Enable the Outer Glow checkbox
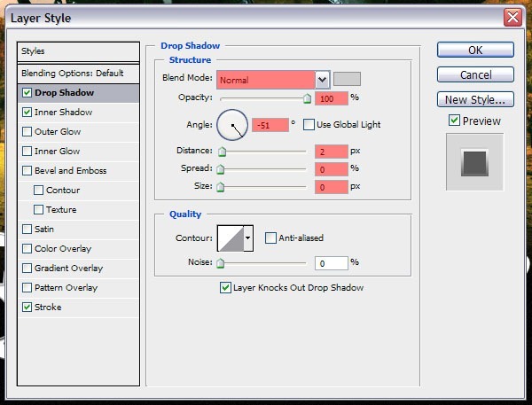The height and width of the screenshot is (405, 532). [27, 132]
